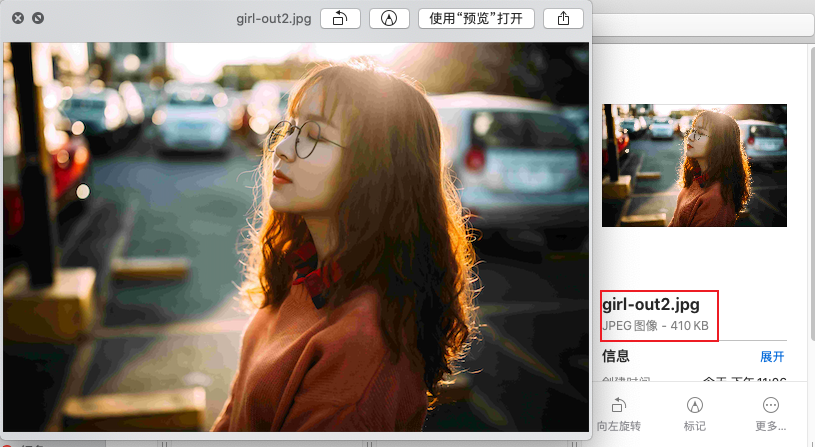815x447 pixels.
Task: Open the 更多... actions menu
Action: 770,415
